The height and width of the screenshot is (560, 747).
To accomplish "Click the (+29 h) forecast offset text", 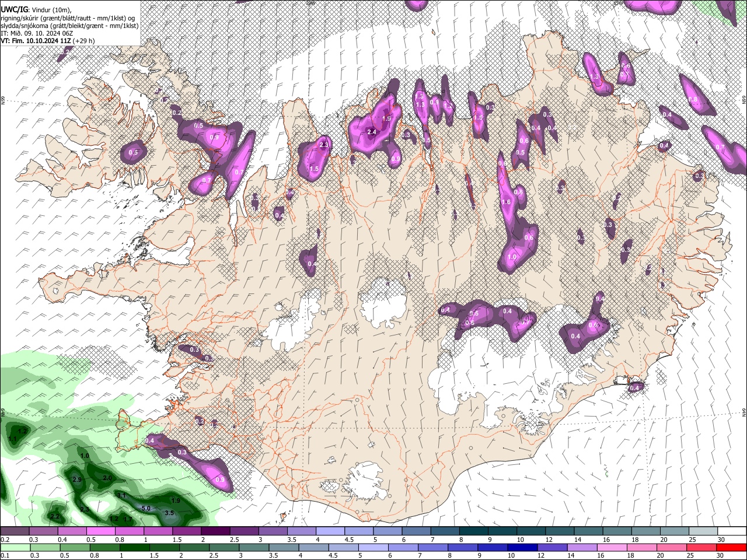I will (x=84, y=41).
